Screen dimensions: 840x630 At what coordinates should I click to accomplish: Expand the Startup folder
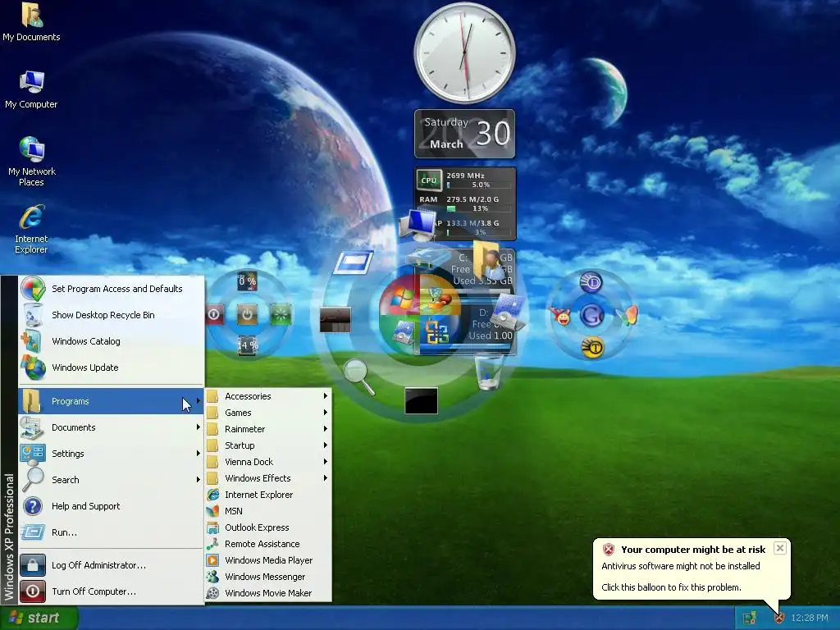tap(268, 445)
